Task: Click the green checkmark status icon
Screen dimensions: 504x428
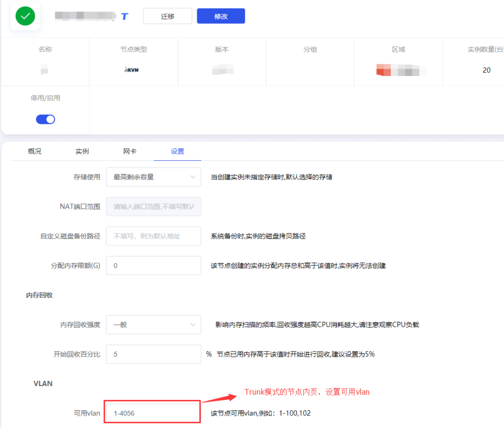Action: pos(25,16)
